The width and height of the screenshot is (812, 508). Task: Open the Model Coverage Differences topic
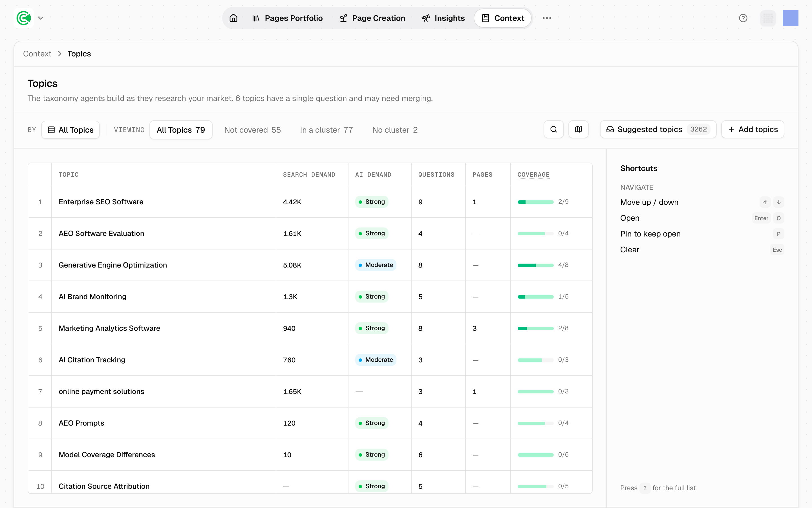tap(107, 455)
